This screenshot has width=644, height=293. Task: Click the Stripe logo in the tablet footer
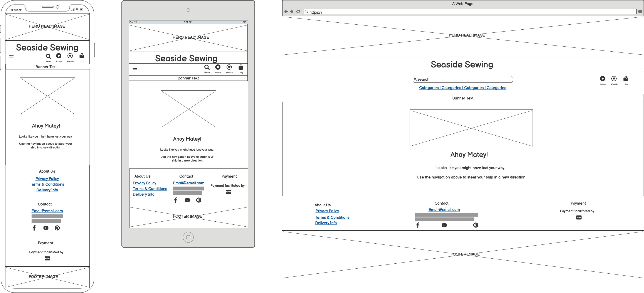(229, 192)
